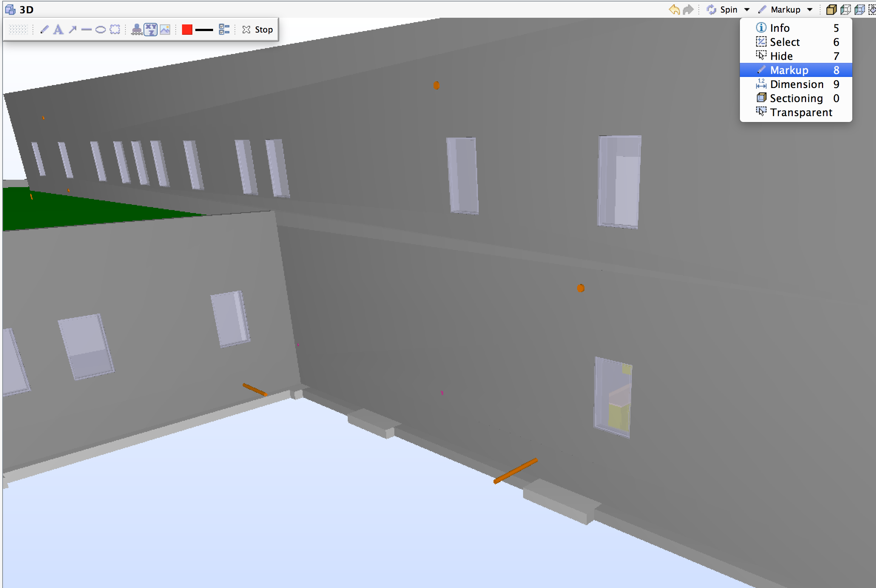Open the Spin mode dropdown
This screenshot has height=588, width=876.
pyautogui.click(x=747, y=9)
